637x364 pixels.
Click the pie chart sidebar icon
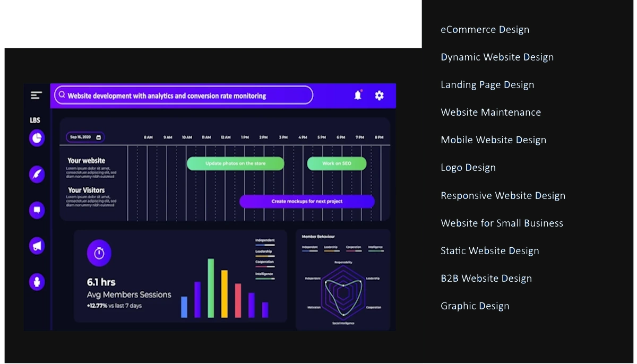click(37, 138)
